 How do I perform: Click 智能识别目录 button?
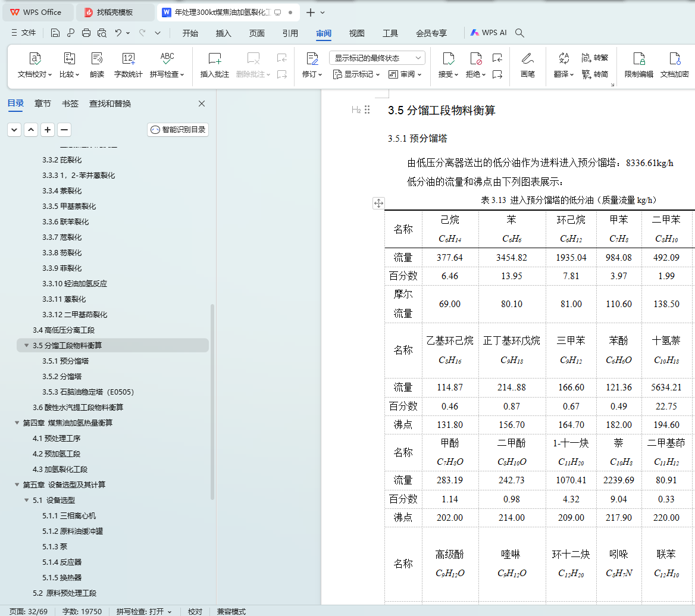coord(178,130)
